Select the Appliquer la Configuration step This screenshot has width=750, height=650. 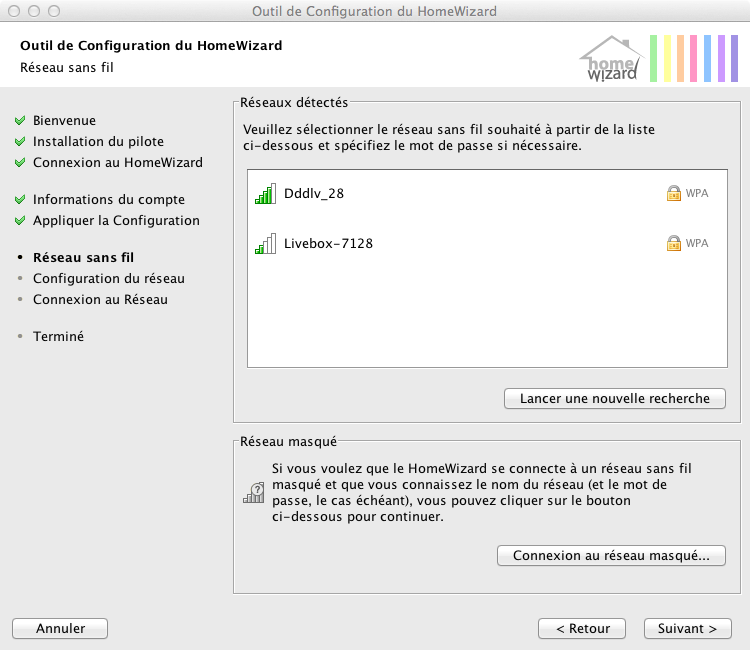click(116, 220)
